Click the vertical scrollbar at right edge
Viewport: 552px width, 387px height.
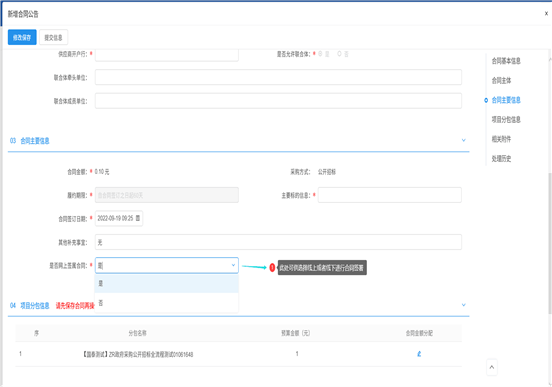pos(550,243)
